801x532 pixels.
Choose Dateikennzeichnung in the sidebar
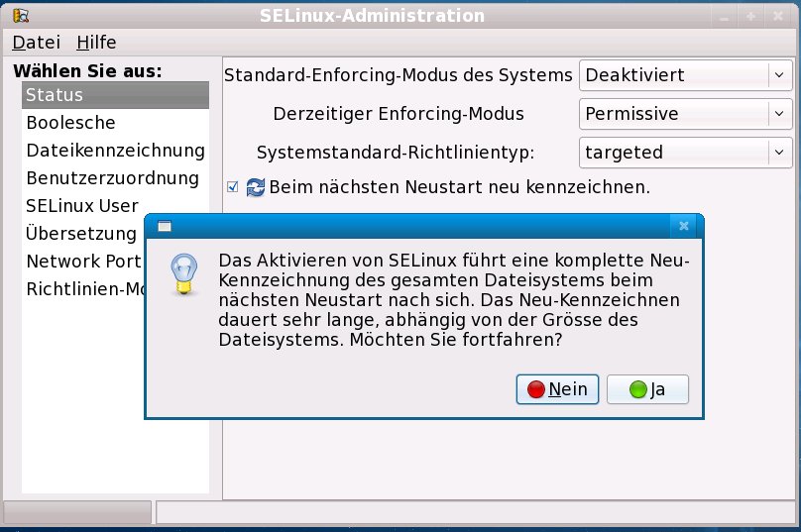click(x=115, y=151)
